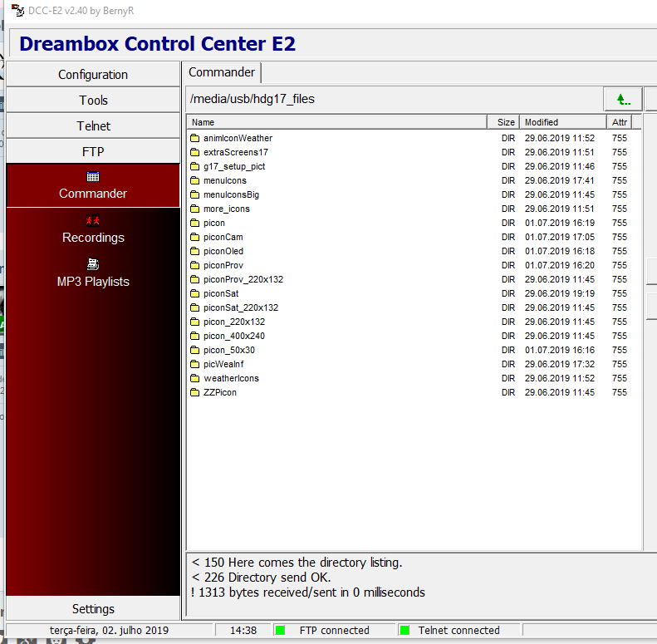
Task: Click the g17_setup_pict folder name
Action: [x=234, y=166]
